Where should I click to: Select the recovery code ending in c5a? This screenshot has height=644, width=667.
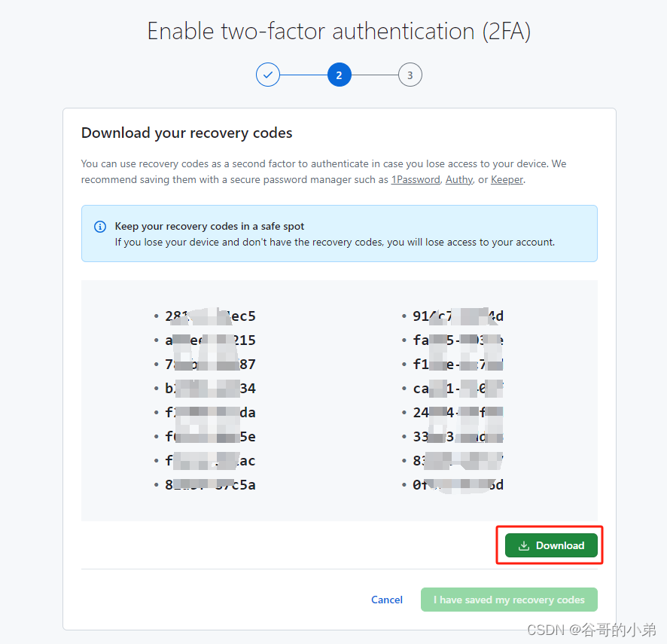(210, 485)
